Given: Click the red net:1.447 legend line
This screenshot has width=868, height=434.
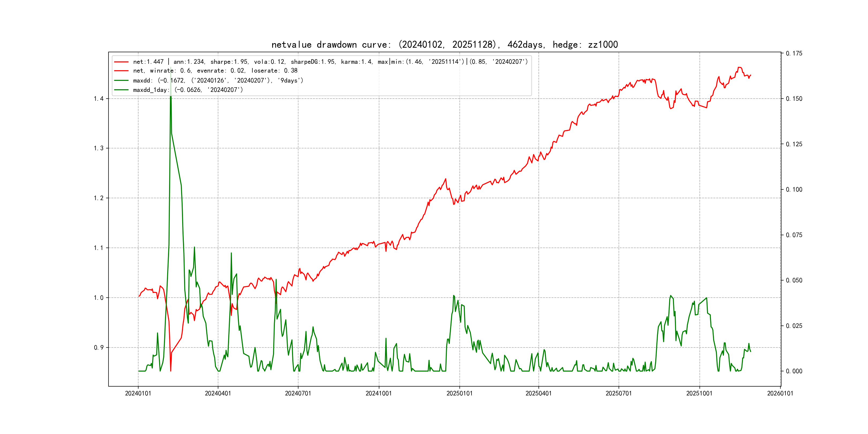Looking at the screenshot, I should pyautogui.click(x=121, y=62).
